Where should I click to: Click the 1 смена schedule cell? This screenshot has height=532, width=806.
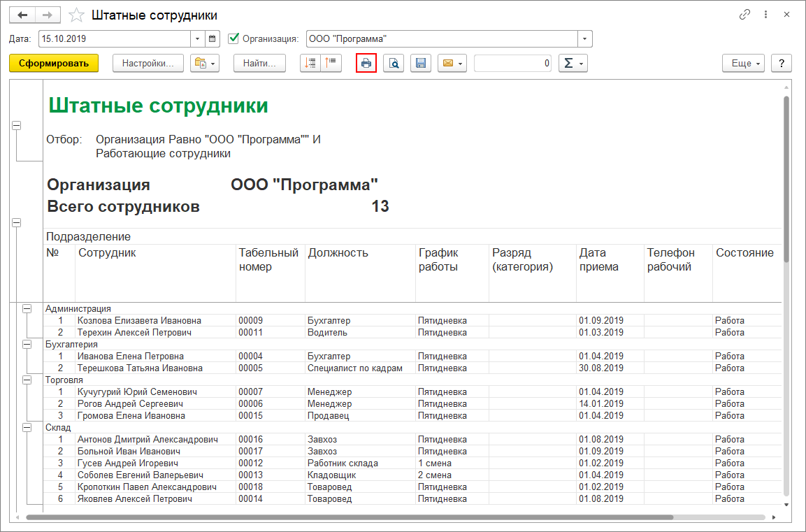pyautogui.click(x=452, y=463)
